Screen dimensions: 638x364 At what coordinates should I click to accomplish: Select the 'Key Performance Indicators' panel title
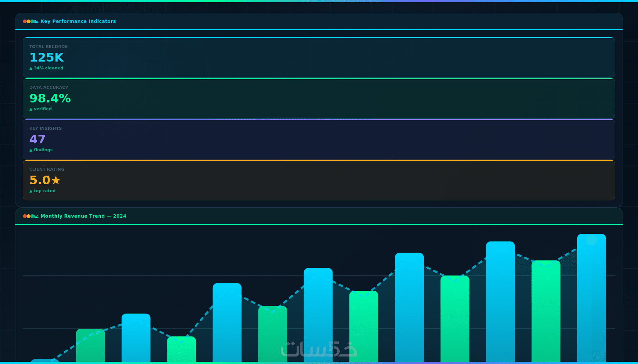[x=78, y=21]
